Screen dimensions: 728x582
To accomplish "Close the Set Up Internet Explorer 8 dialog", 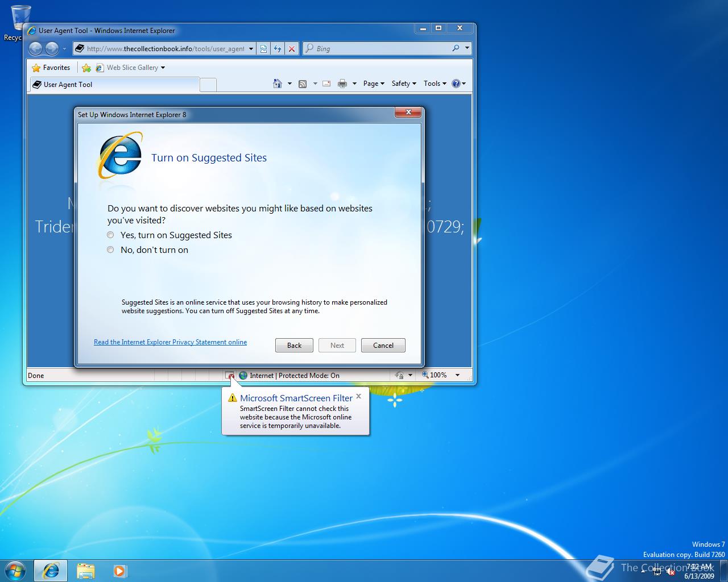I will tap(408, 113).
